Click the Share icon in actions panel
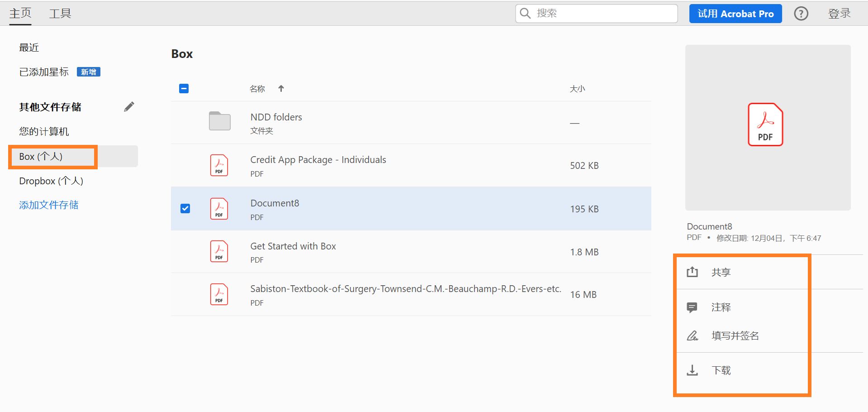Viewport: 868px width, 412px height. click(692, 272)
